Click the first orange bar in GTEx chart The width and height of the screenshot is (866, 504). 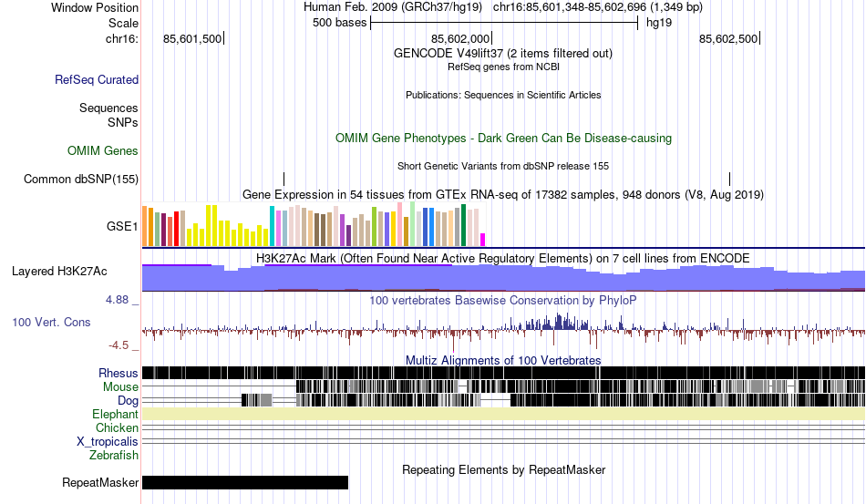pos(145,226)
